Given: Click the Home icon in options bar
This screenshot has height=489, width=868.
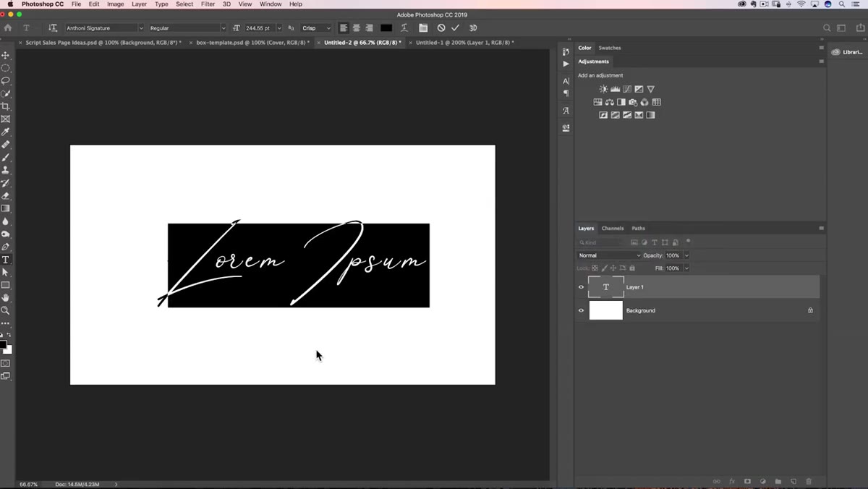Looking at the screenshot, I should (8, 28).
